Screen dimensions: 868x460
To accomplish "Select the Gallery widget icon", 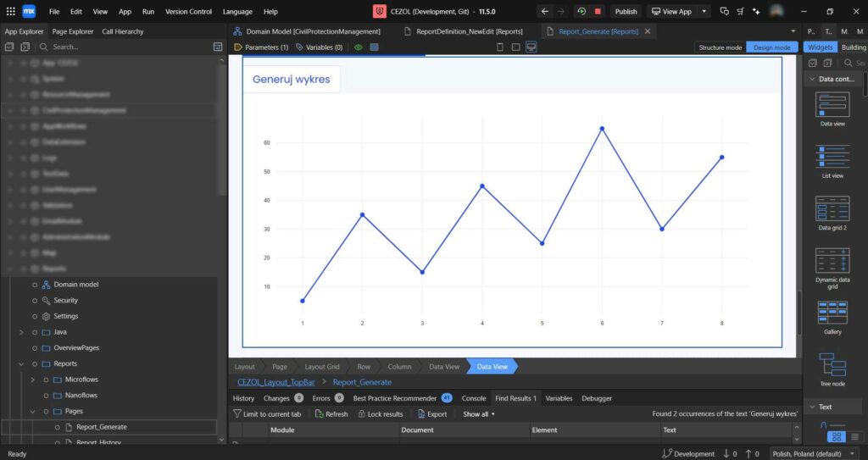I will tap(832, 313).
